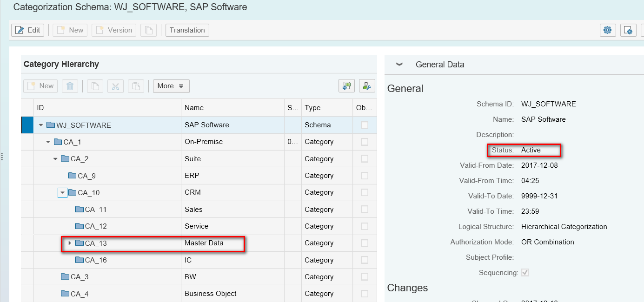Screen dimensions: 644x302
Task: Toggle the checkbox in CRM row
Action: coord(365,192)
